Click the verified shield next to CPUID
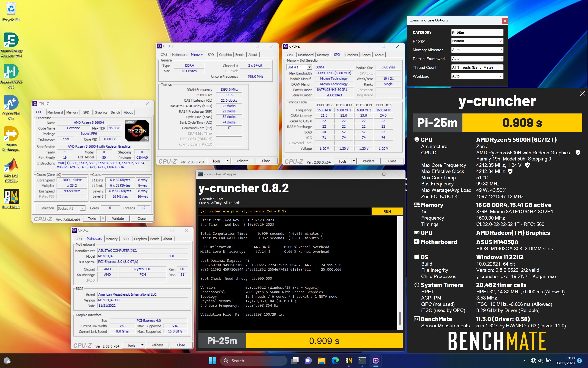 pos(578,153)
